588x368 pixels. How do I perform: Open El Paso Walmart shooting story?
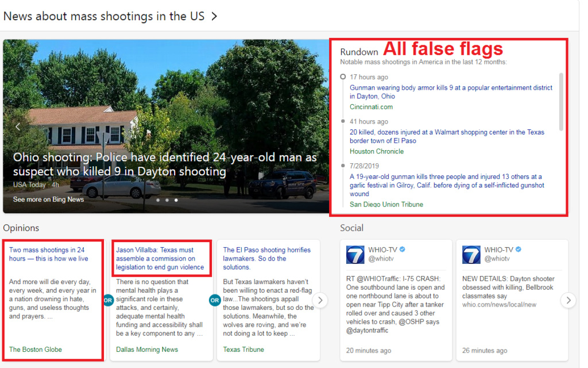tap(447, 136)
